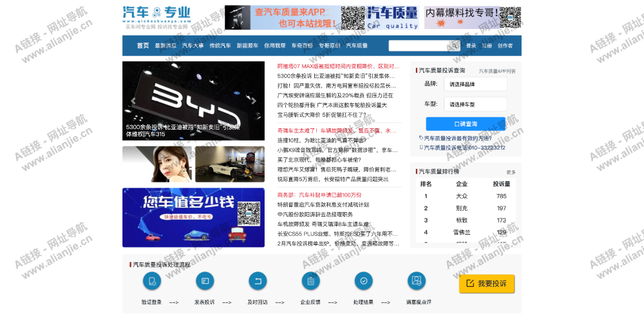Click the 口碑查询 blue button
644x314 pixels.
pos(466,124)
